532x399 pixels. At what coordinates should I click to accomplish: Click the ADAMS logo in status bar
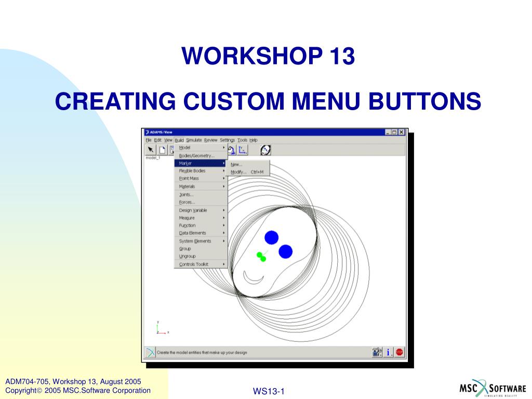click(150, 353)
